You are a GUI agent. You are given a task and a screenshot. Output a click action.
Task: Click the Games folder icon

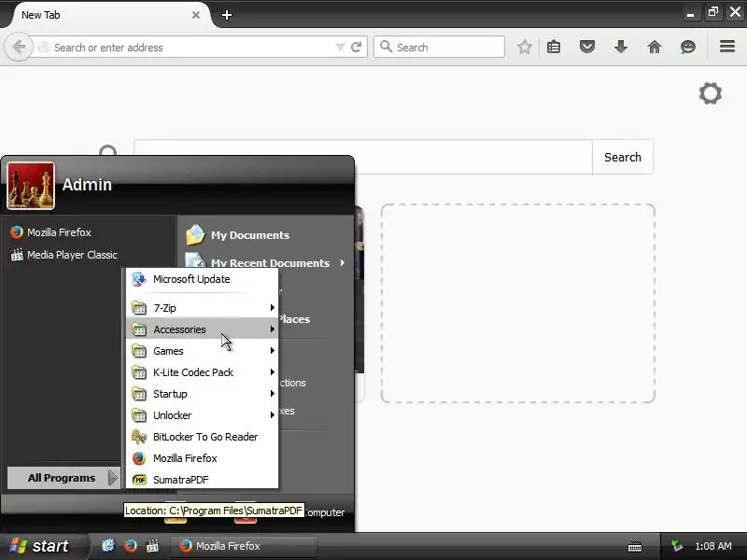pos(139,351)
